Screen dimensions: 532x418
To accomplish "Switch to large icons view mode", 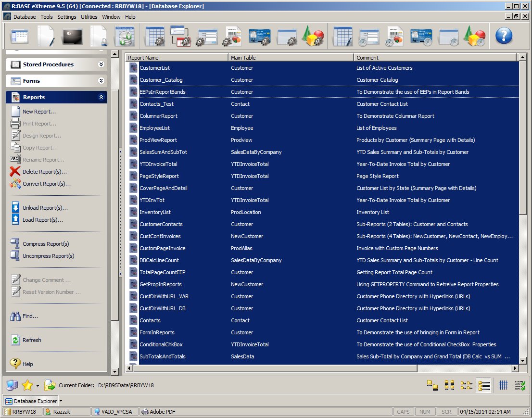I will pos(432,385).
